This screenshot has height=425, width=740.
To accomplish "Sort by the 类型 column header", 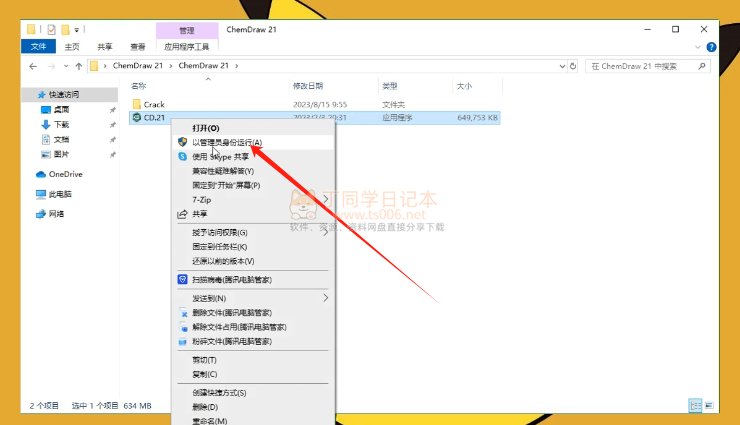I will coord(390,86).
